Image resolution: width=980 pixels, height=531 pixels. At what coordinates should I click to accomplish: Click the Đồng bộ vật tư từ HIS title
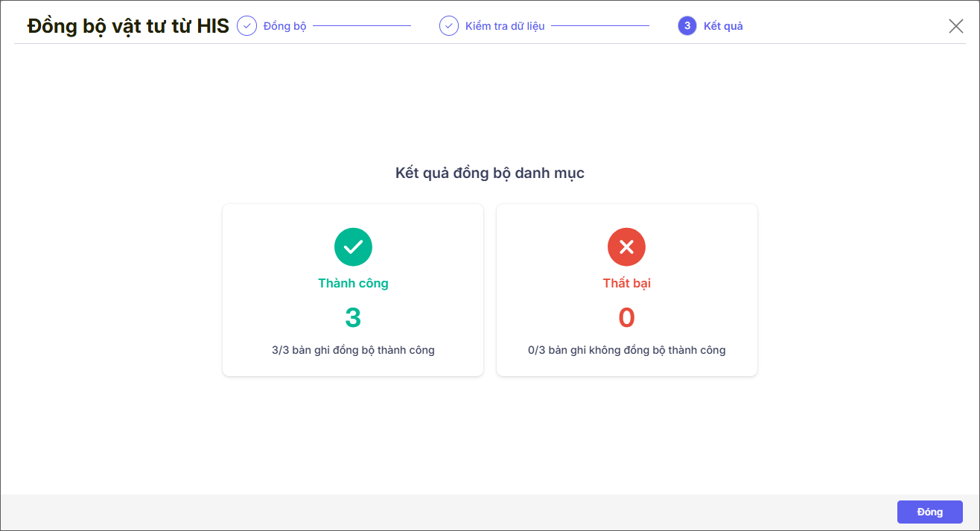point(128,26)
